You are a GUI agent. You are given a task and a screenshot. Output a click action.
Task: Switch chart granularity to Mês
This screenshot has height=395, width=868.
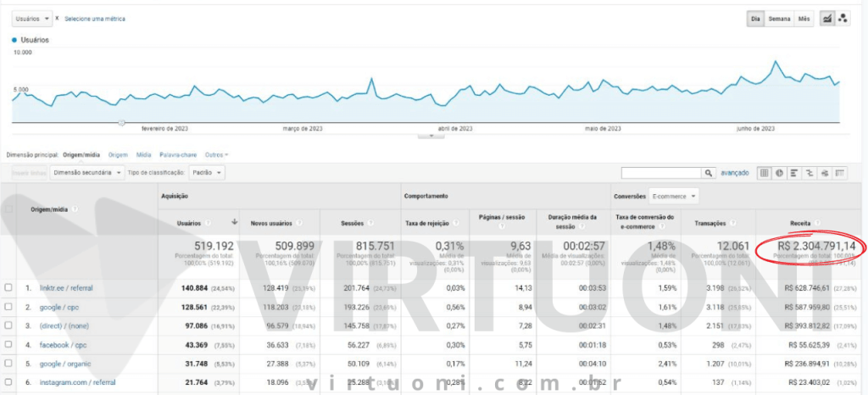point(804,19)
